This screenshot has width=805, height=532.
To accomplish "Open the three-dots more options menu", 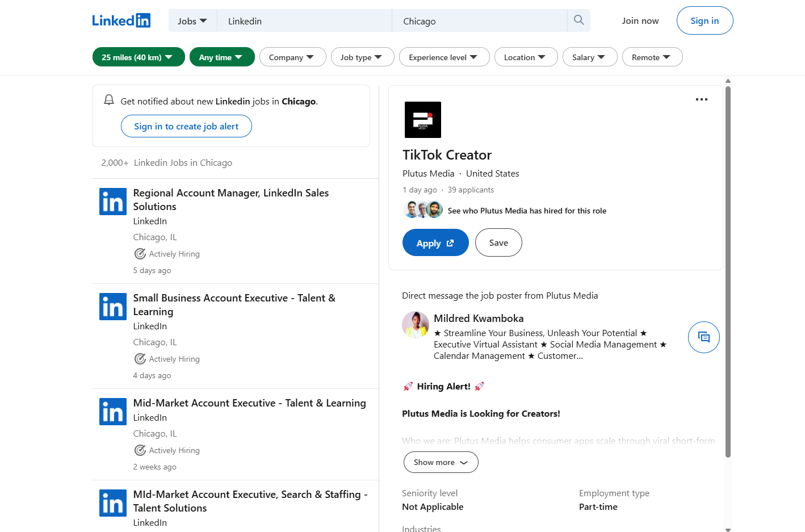I will point(702,99).
